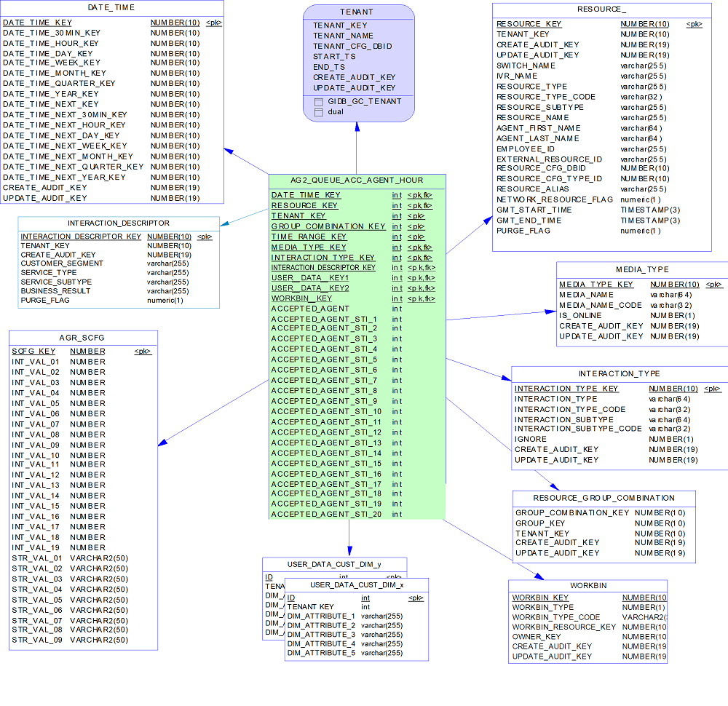This screenshot has width=728, height=706.
Task: Click the AGR_SCFG table header
Action: (x=82, y=338)
